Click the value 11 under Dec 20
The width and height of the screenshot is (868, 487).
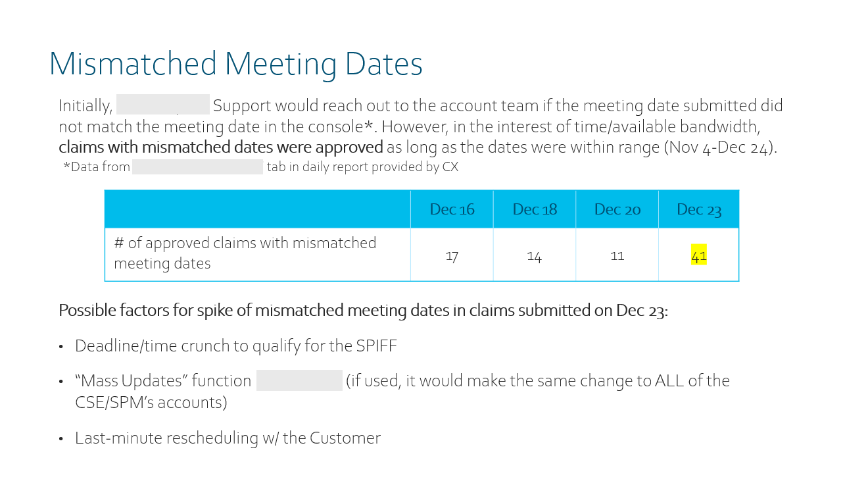click(617, 256)
